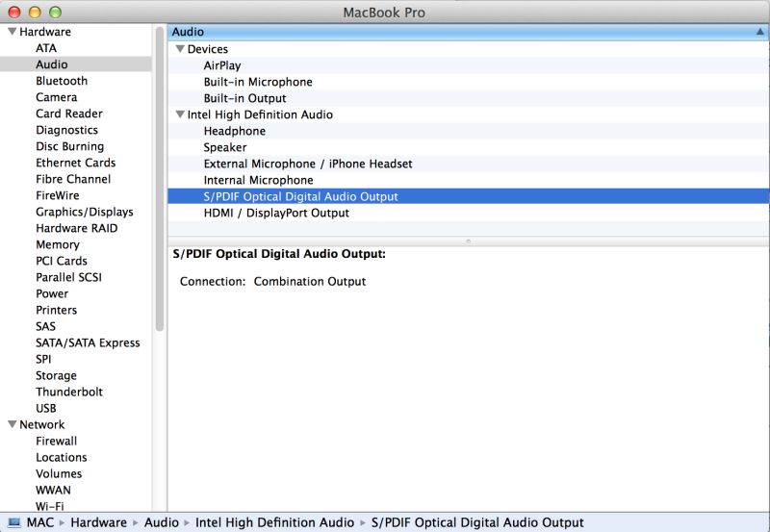Open FireWire information
770x532 pixels.
[58, 195]
